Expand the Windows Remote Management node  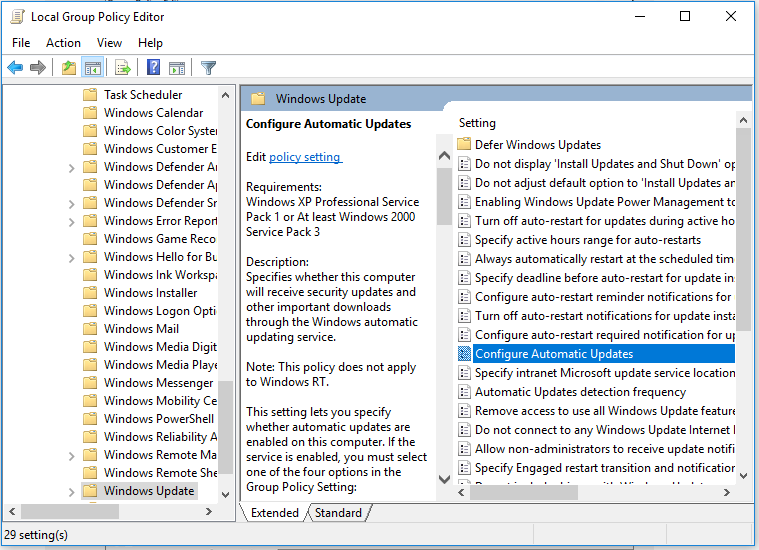(71, 456)
